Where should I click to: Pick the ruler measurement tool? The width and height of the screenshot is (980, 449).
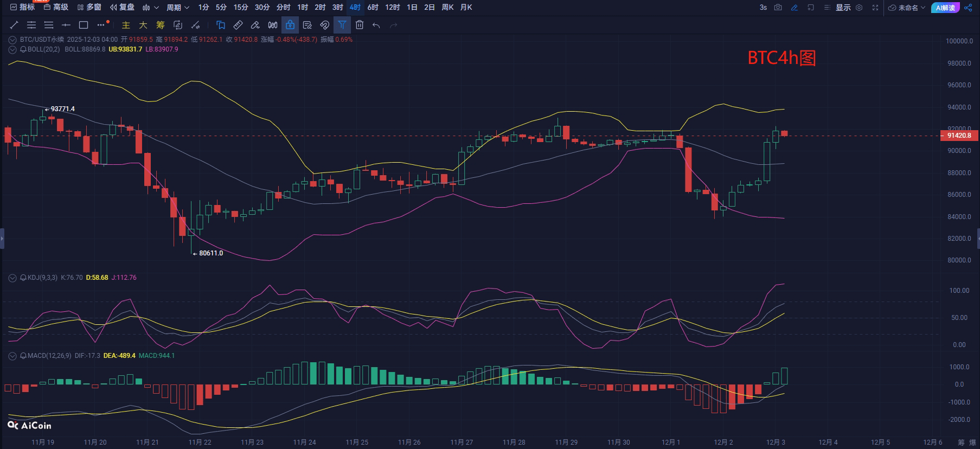(238, 25)
